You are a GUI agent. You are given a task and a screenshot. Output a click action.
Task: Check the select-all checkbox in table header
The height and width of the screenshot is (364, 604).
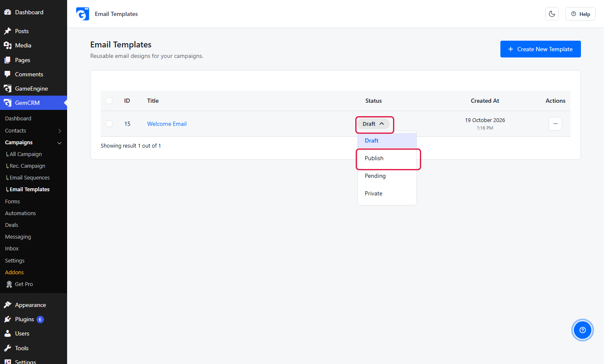[x=109, y=101]
